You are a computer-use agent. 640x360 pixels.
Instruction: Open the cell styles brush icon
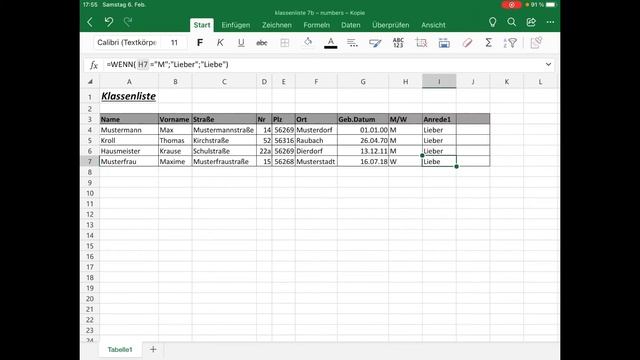pos(375,42)
